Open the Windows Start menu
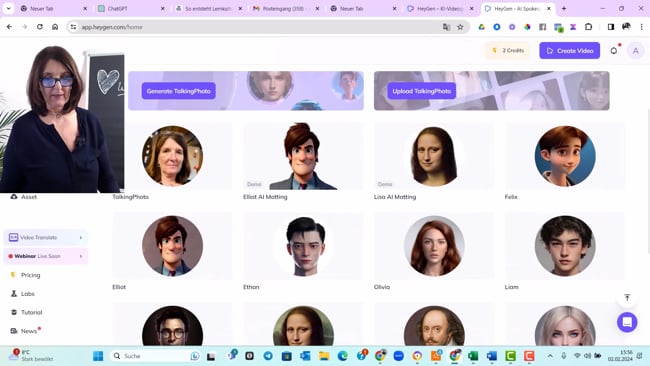The height and width of the screenshot is (366, 650). [98, 356]
